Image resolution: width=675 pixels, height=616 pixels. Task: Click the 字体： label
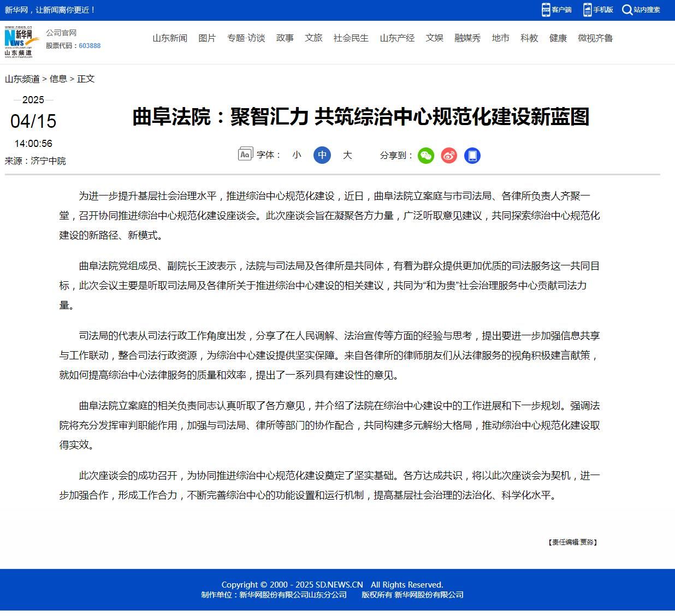tap(269, 155)
